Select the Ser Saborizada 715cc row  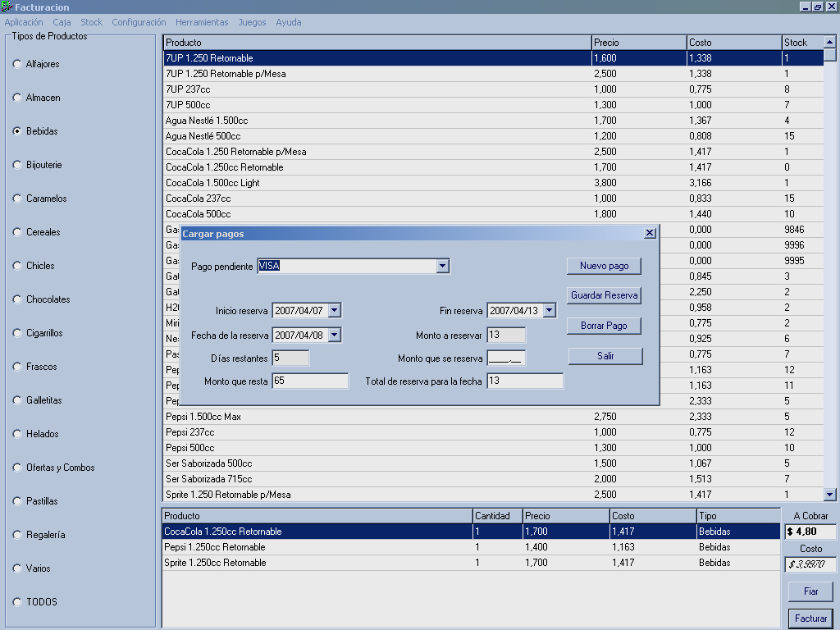point(493,479)
